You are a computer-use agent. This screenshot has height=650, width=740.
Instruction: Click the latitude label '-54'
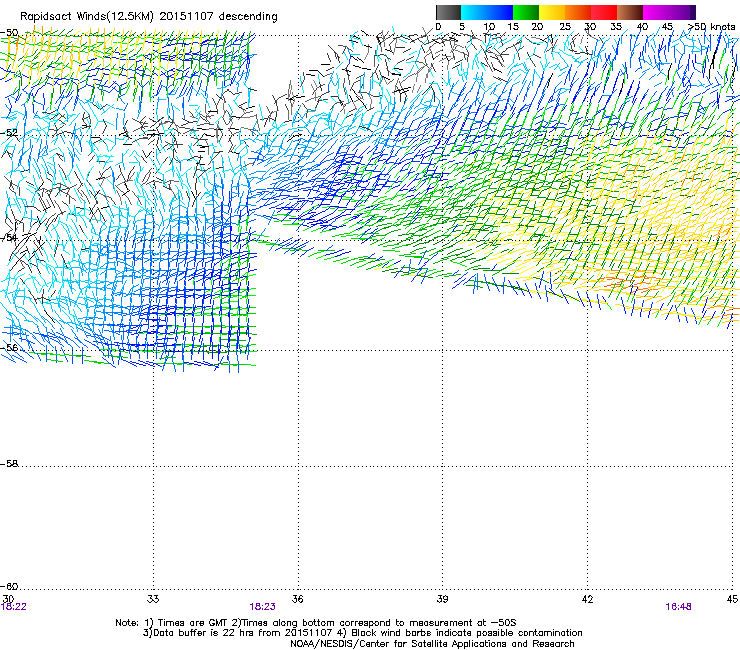tap(9, 237)
